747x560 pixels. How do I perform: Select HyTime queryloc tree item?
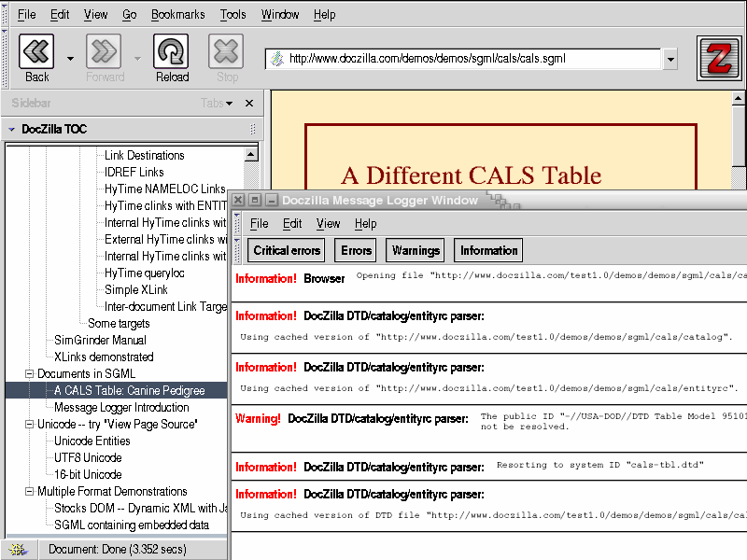(x=145, y=273)
